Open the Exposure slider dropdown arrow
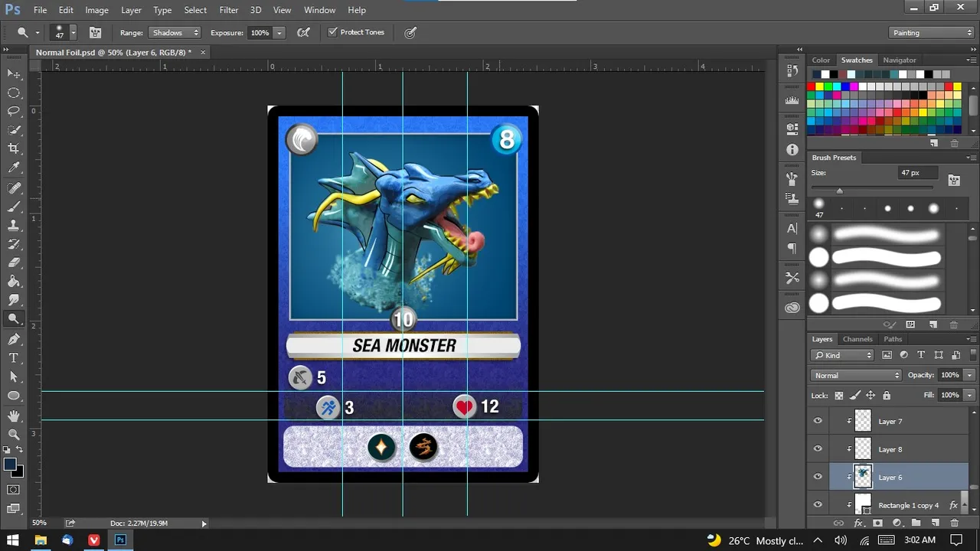Image resolution: width=980 pixels, height=551 pixels. pyautogui.click(x=279, y=33)
